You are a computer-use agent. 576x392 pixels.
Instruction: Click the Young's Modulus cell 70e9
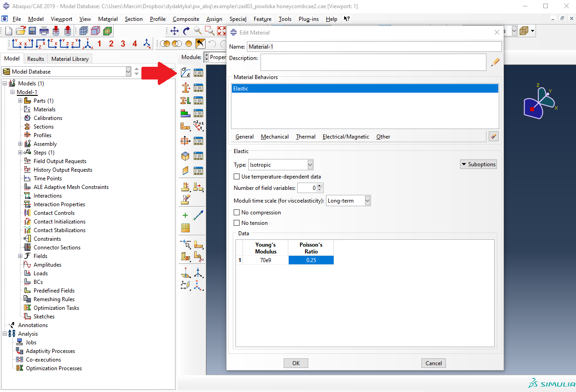[x=265, y=260]
